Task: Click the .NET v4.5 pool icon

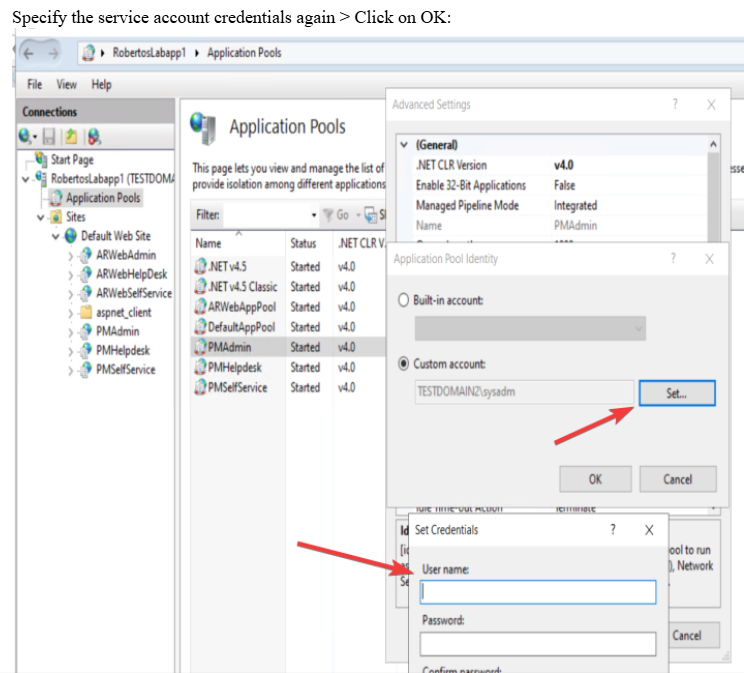Action: 200,266
